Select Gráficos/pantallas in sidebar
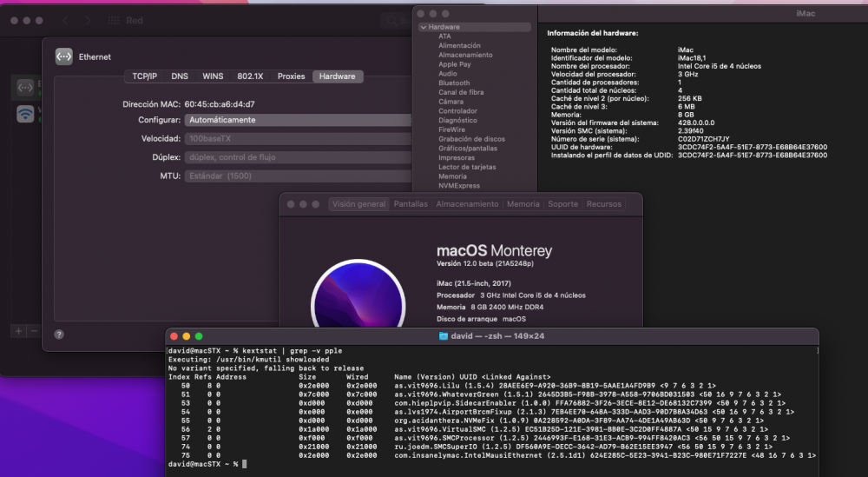Viewport: 868px width, 477px height. click(x=468, y=149)
